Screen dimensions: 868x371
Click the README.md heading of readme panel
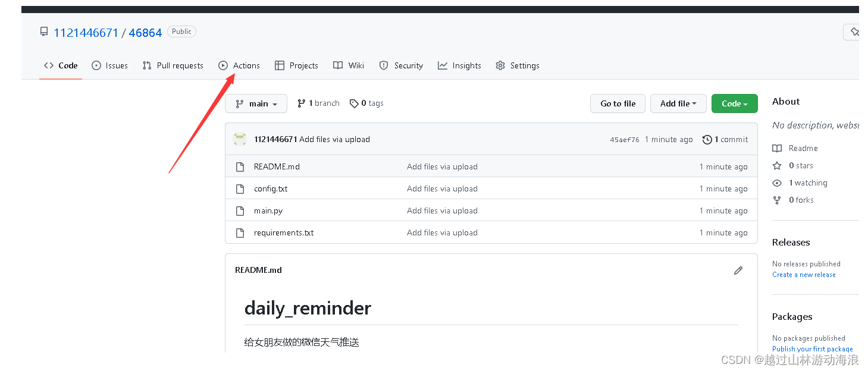tap(258, 270)
